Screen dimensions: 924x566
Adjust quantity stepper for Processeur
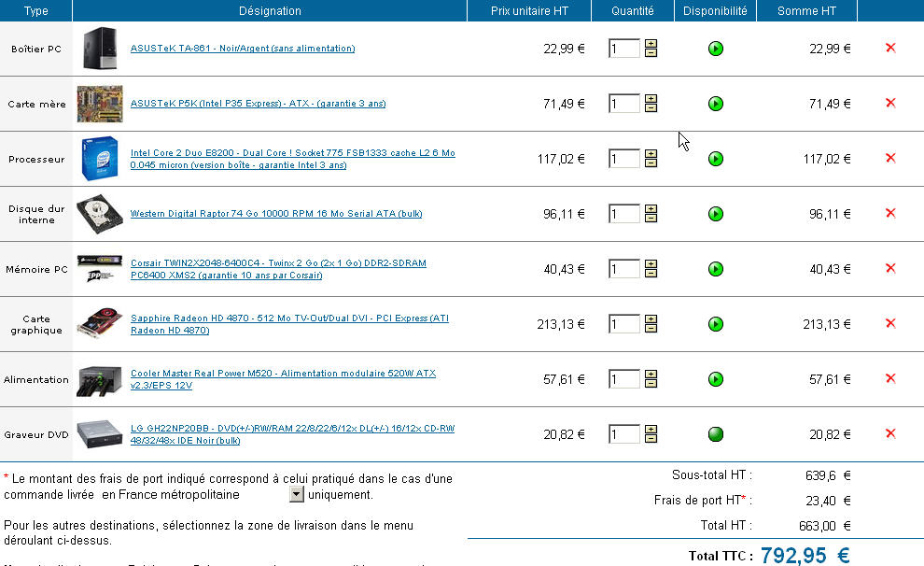[651, 159]
